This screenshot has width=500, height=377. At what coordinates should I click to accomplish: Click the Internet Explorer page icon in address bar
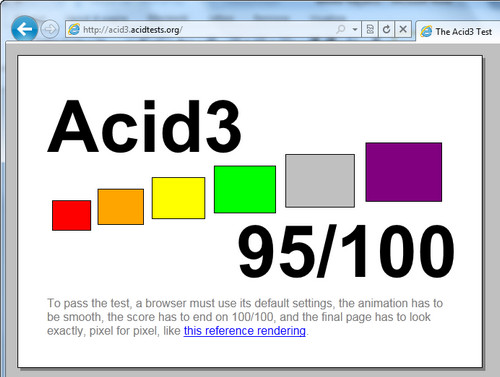pos(74,29)
